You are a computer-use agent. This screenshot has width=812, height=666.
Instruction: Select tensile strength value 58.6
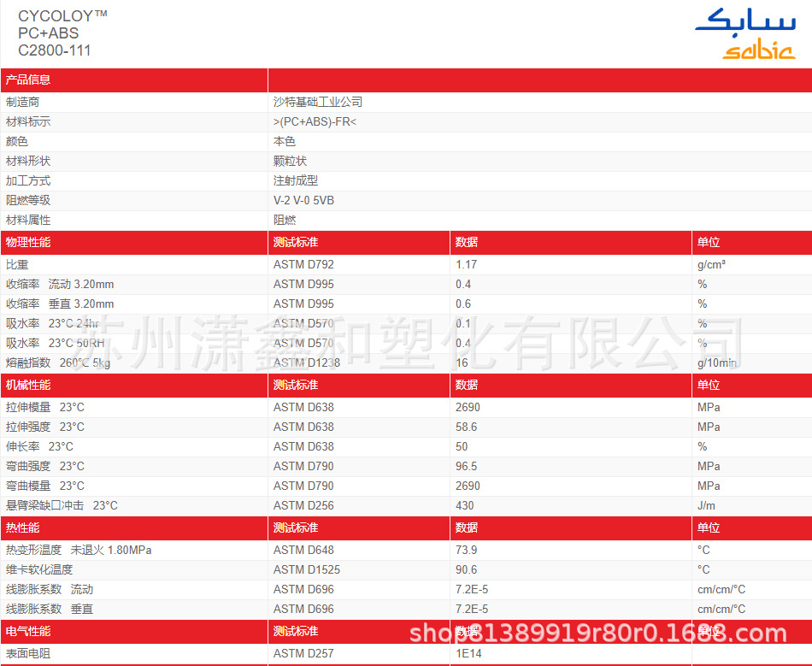[x=466, y=427]
